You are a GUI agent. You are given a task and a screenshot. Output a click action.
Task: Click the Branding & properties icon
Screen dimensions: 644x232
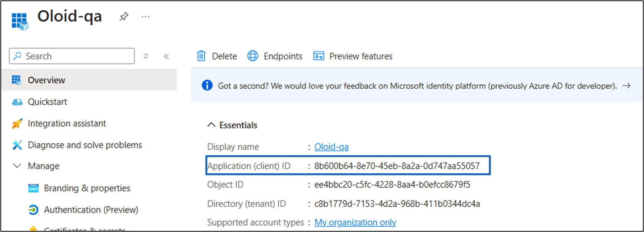pyautogui.click(x=33, y=188)
